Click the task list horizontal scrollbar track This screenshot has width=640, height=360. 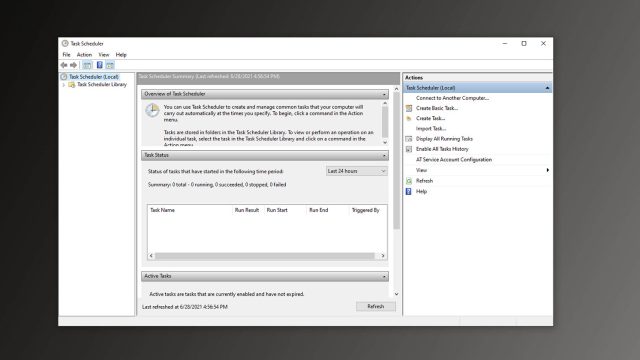265,256
